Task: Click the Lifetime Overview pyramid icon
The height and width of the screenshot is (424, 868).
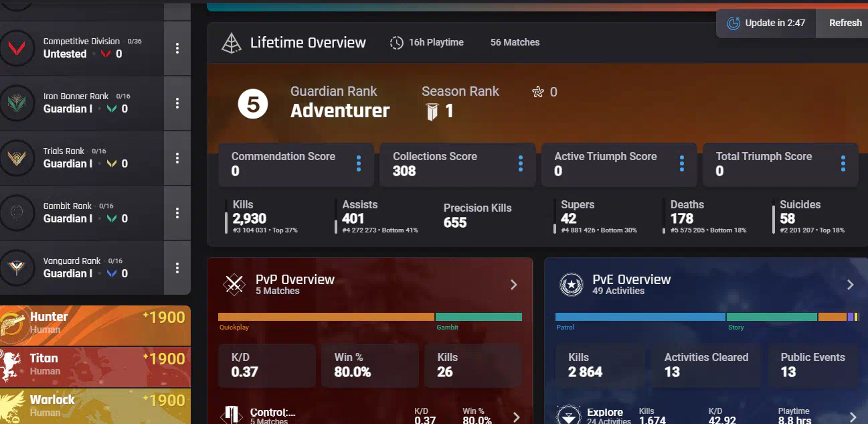Action: pyautogui.click(x=232, y=43)
